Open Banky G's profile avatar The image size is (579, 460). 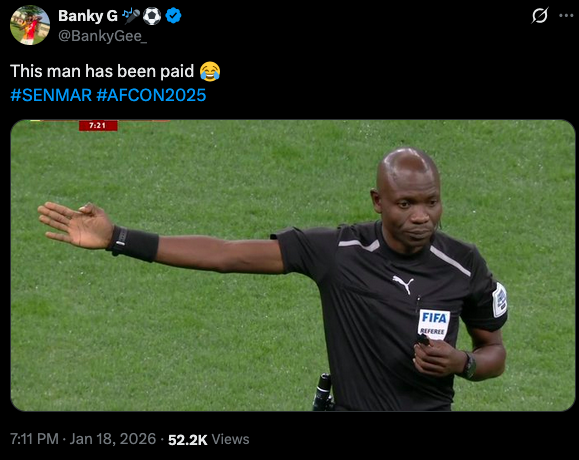pyautogui.click(x=30, y=25)
